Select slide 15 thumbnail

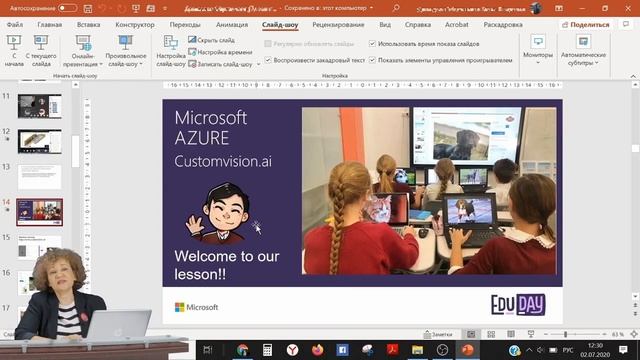40,247
